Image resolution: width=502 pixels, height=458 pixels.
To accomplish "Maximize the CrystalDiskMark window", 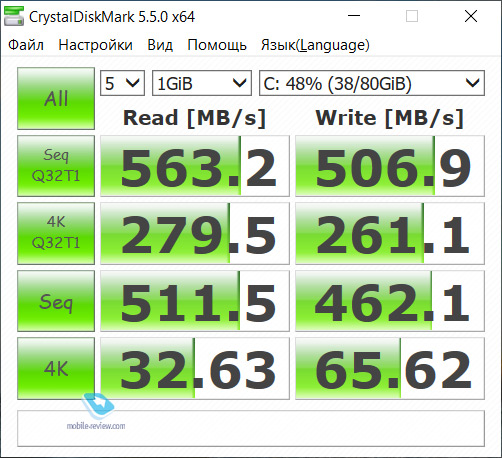I will coord(412,16).
